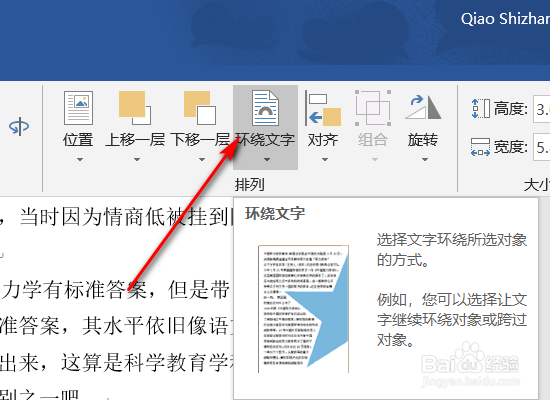The width and height of the screenshot is (550, 400).
Task: Click tooltip text 选择文字环绕所选对象
Action: click(452, 240)
